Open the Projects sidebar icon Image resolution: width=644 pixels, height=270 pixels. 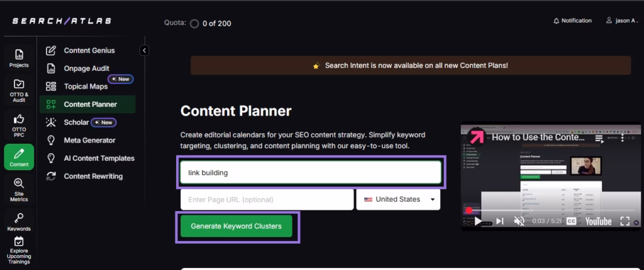coord(19,58)
